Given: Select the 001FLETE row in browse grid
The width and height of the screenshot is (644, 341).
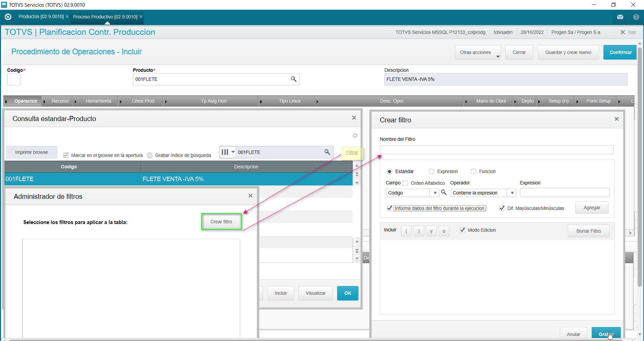Looking at the screenshot, I should tap(178, 179).
